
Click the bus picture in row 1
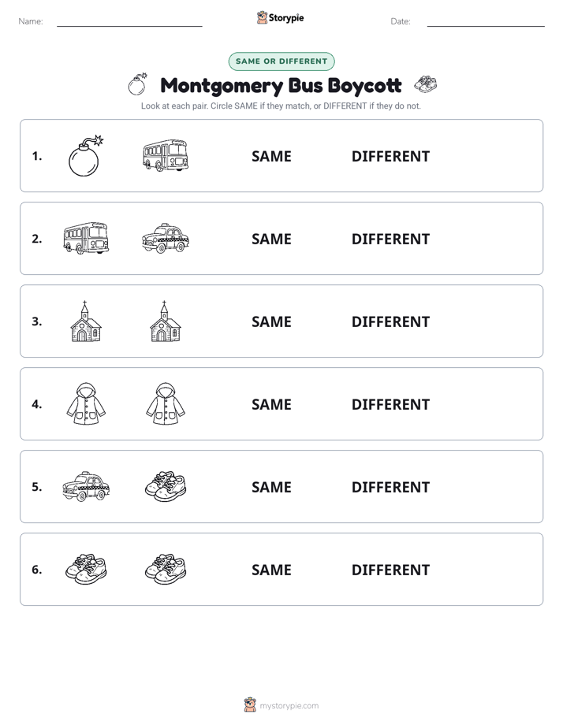coord(166,155)
